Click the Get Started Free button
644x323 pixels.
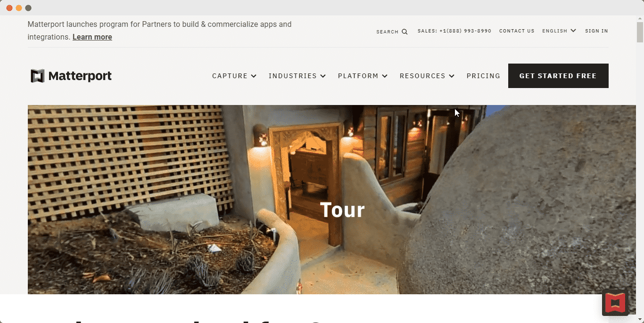coord(558,76)
